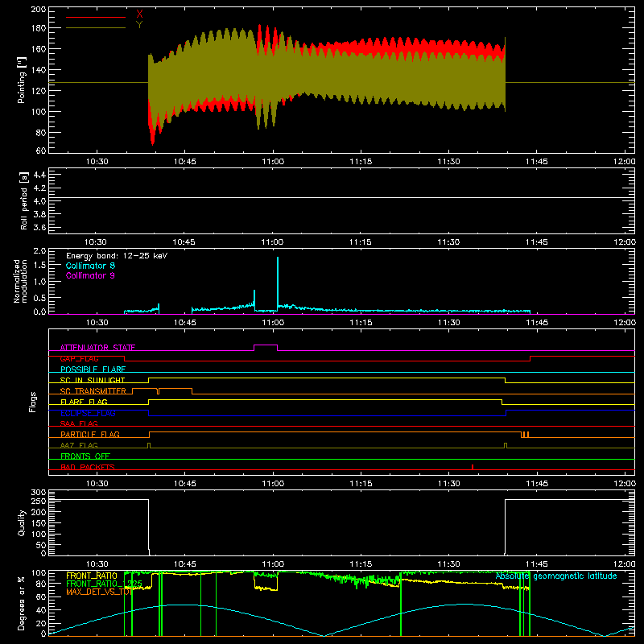Select the POSSIBLE_FLARE flag label
Viewport: 644px width, 644px height.
(93, 369)
